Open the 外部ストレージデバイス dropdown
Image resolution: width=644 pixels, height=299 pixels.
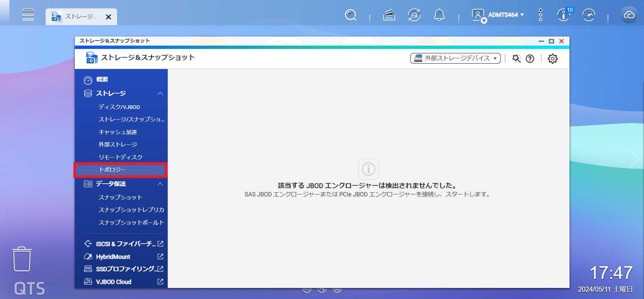pyautogui.click(x=455, y=58)
